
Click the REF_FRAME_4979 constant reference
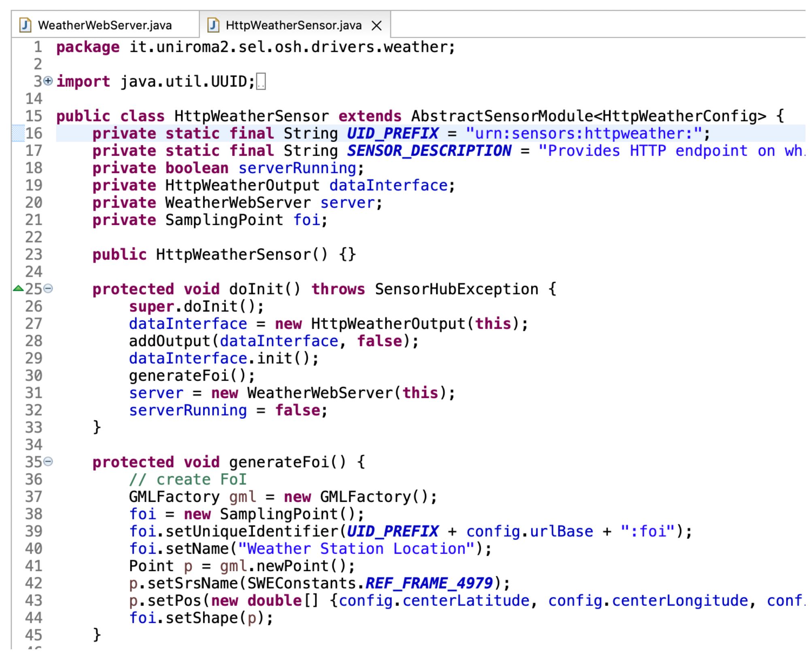coord(429,583)
